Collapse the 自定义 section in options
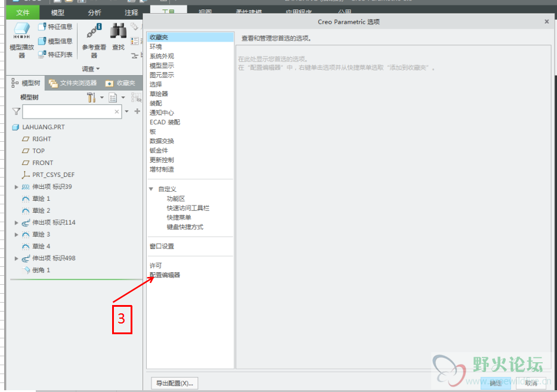The image size is (557, 392). (151, 189)
